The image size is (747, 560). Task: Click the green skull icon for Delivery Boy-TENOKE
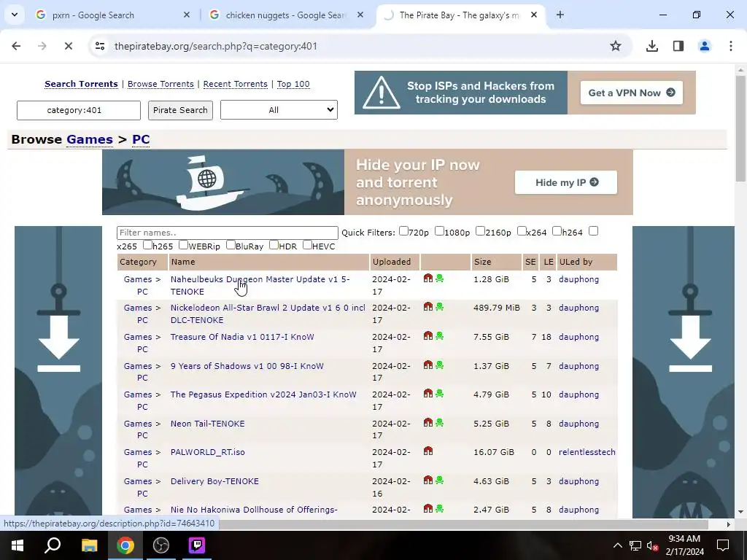(x=439, y=480)
